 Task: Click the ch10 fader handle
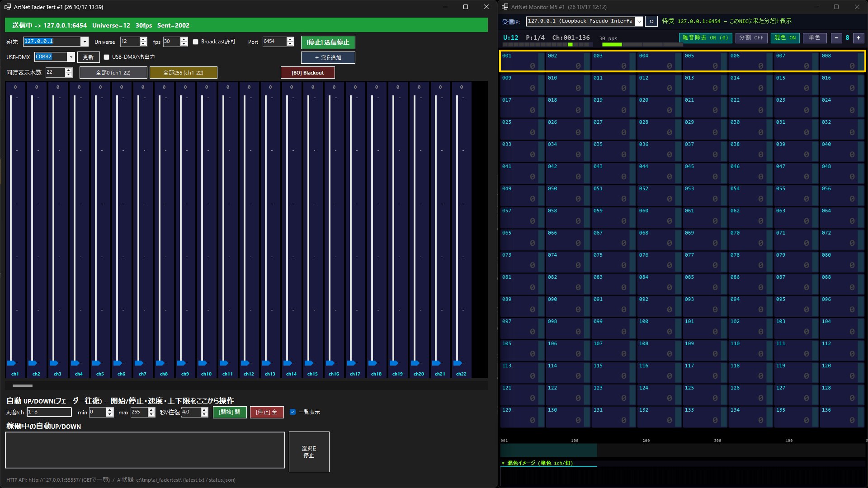(x=203, y=363)
